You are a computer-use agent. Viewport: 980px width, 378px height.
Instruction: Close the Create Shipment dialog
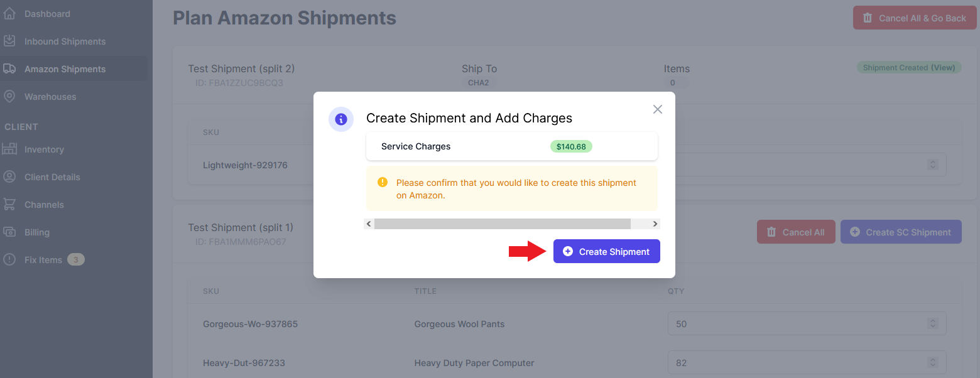point(658,109)
